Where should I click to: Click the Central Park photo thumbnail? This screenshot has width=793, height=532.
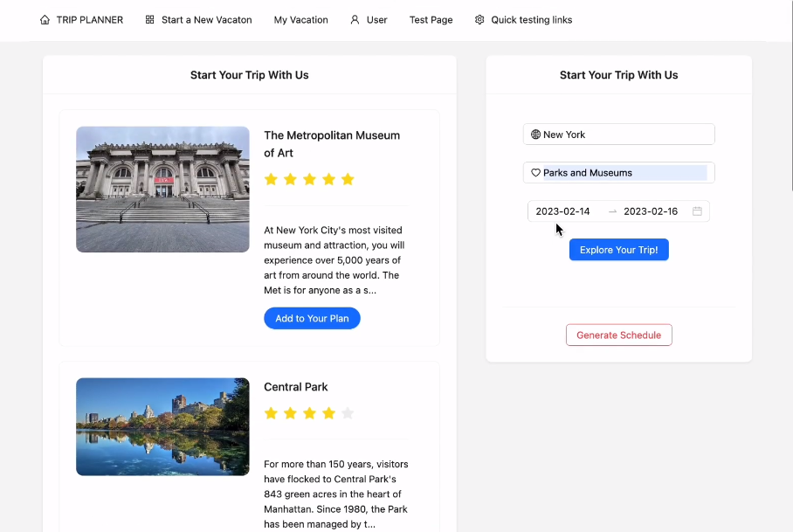pos(162,426)
